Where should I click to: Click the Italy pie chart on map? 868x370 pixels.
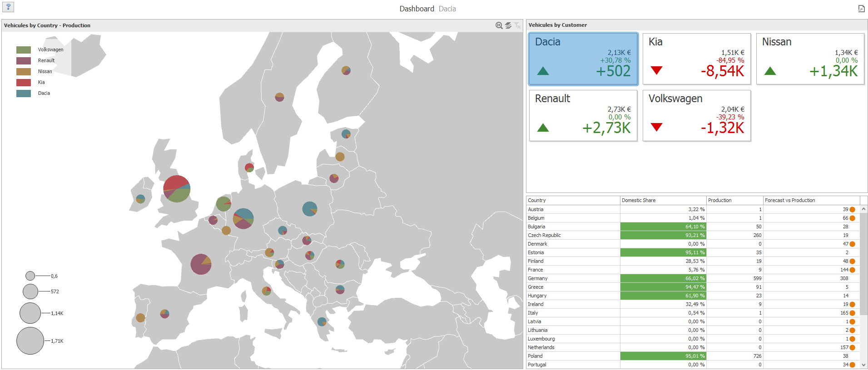coord(267,291)
